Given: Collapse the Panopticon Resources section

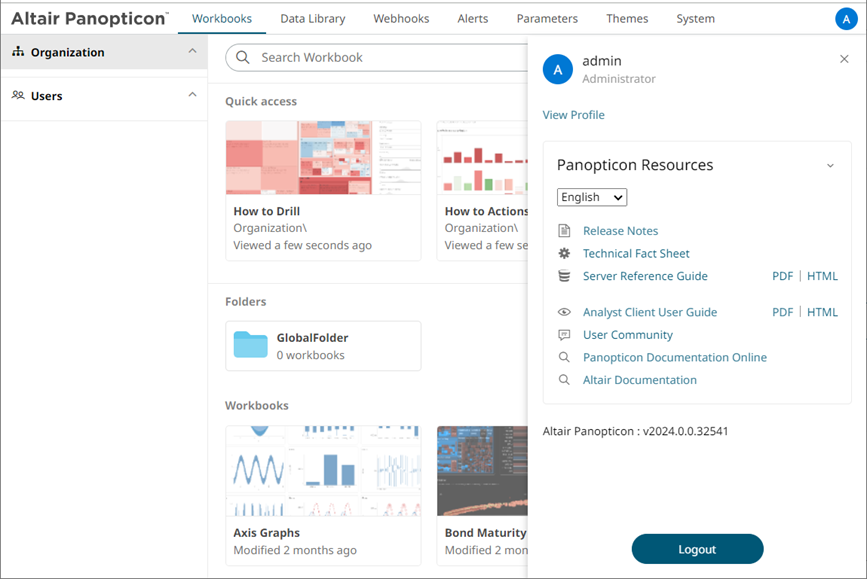Looking at the screenshot, I should click(x=830, y=165).
